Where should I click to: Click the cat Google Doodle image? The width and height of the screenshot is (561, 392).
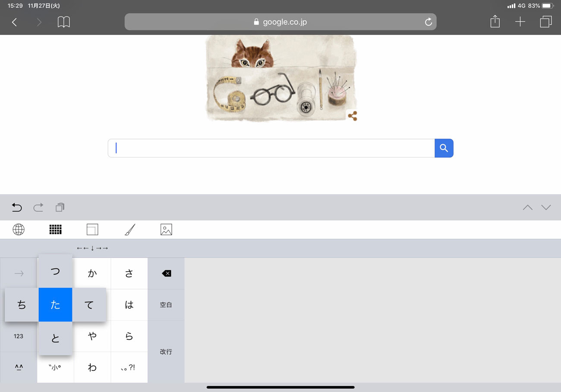[281, 78]
